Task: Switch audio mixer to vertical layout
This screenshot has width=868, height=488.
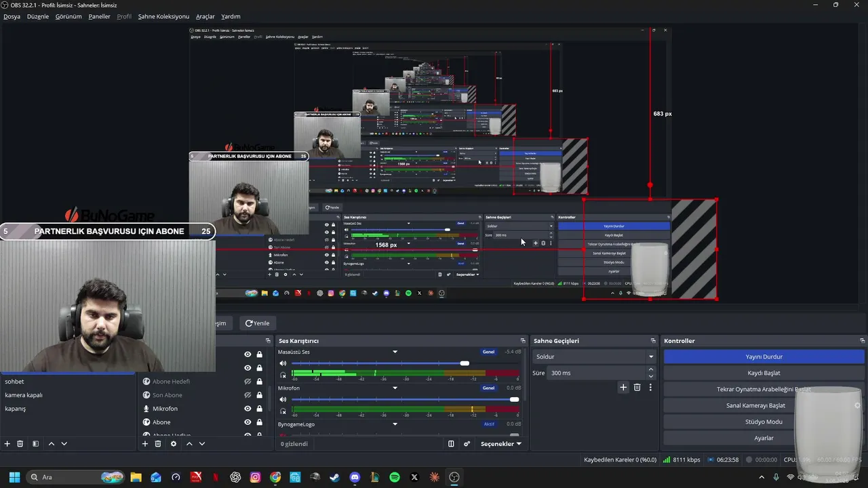Action: click(451, 444)
